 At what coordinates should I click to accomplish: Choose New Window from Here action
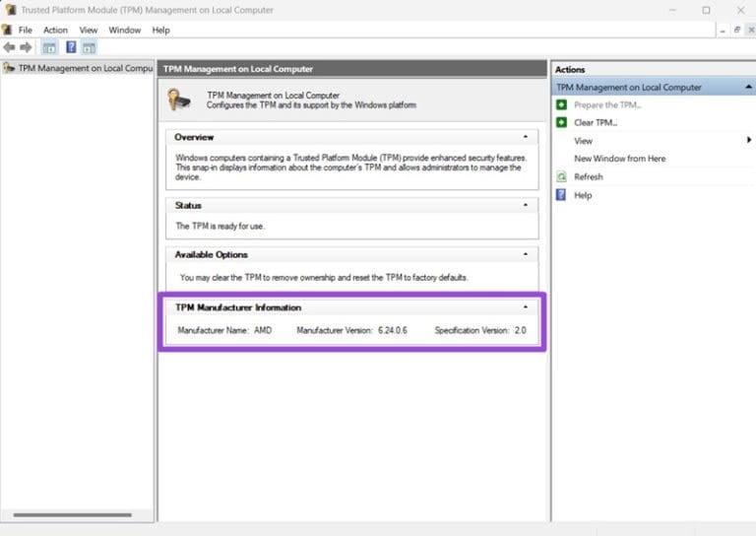pos(619,159)
